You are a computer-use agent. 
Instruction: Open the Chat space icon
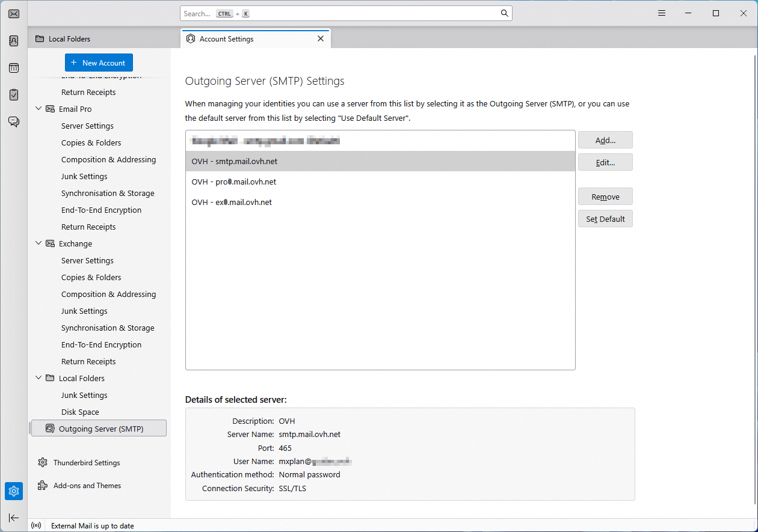(x=13, y=122)
